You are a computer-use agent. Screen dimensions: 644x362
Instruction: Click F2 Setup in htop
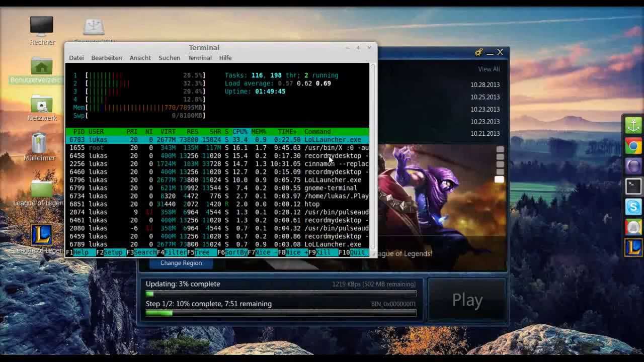point(111,252)
